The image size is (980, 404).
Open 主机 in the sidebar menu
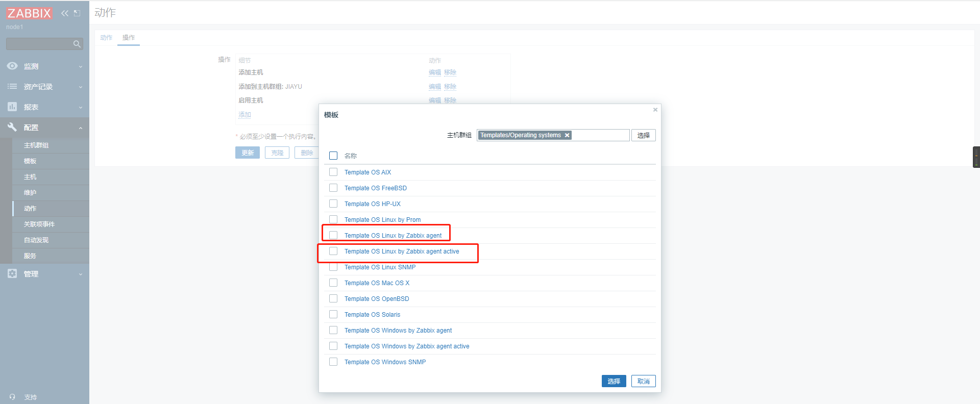pos(30,177)
